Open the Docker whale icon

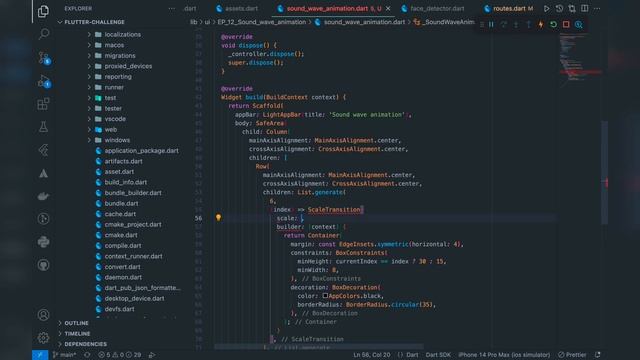click(x=43, y=196)
